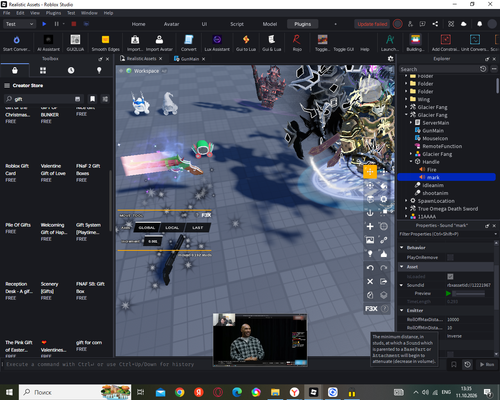Stop the test with red Stop button

[x=74, y=24]
